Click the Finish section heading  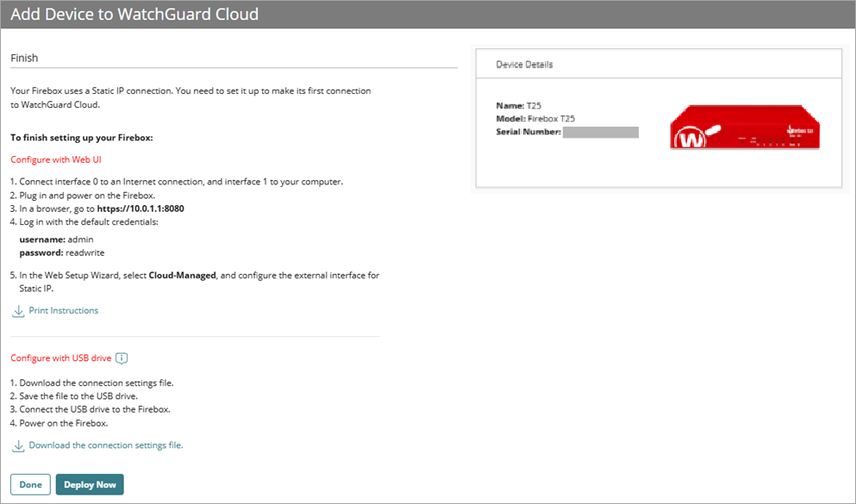[24, 58]
